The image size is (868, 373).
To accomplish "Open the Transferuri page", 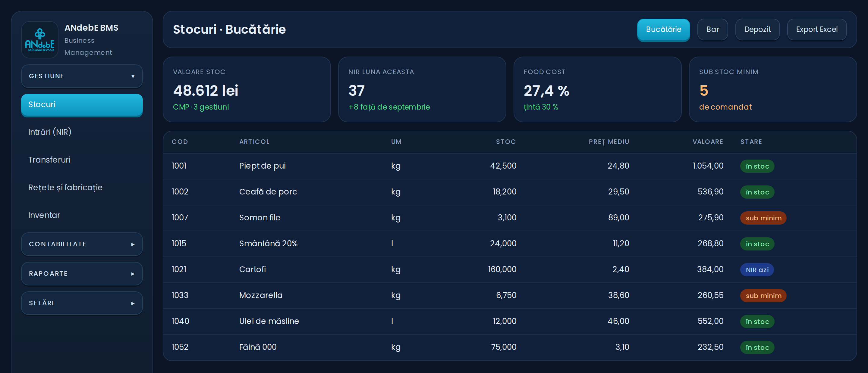I will (82, 160).
